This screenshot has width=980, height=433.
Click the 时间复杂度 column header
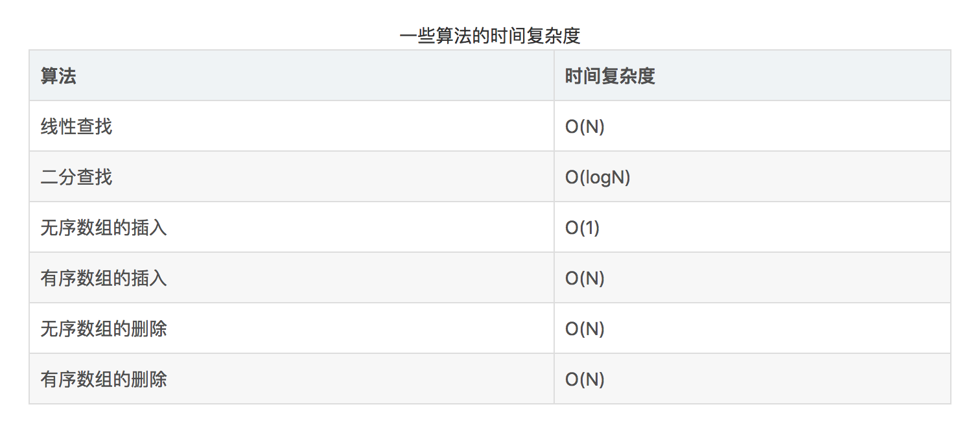(610, 76)
